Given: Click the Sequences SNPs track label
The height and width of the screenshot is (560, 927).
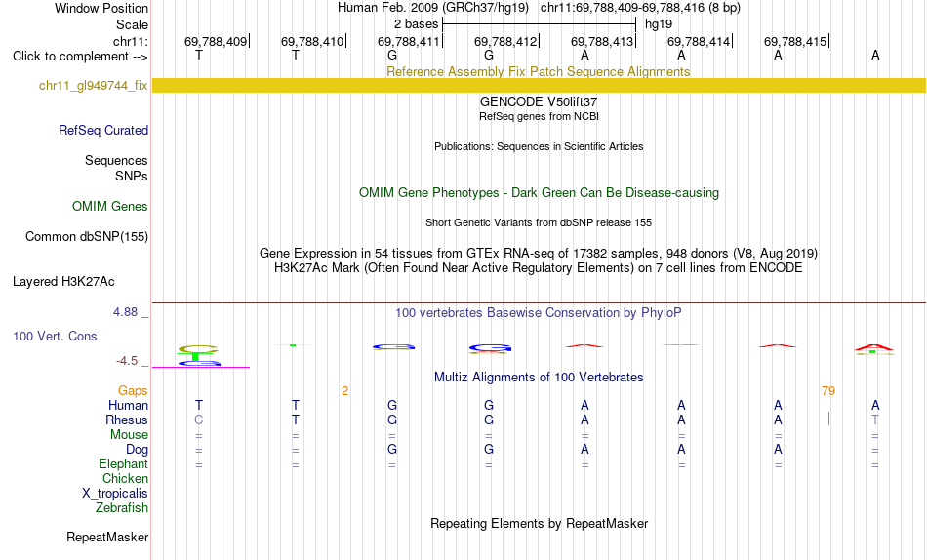Looking at the screenshot, I should click(116, 169).
